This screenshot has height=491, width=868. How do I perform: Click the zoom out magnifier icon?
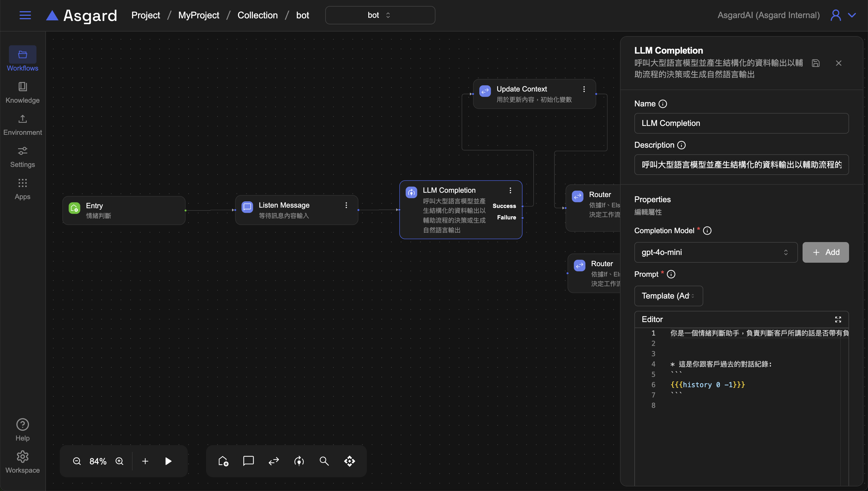coord(77,461)
